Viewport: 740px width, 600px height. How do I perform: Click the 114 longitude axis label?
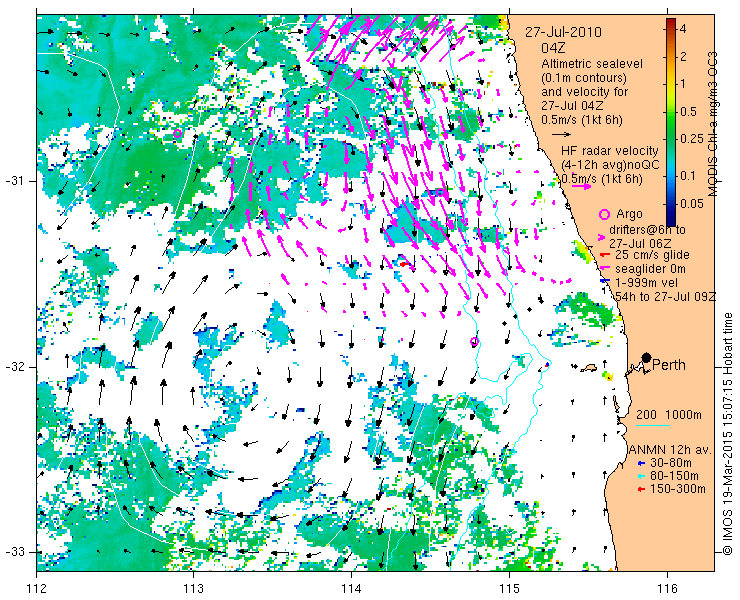[x=352, y=589]
